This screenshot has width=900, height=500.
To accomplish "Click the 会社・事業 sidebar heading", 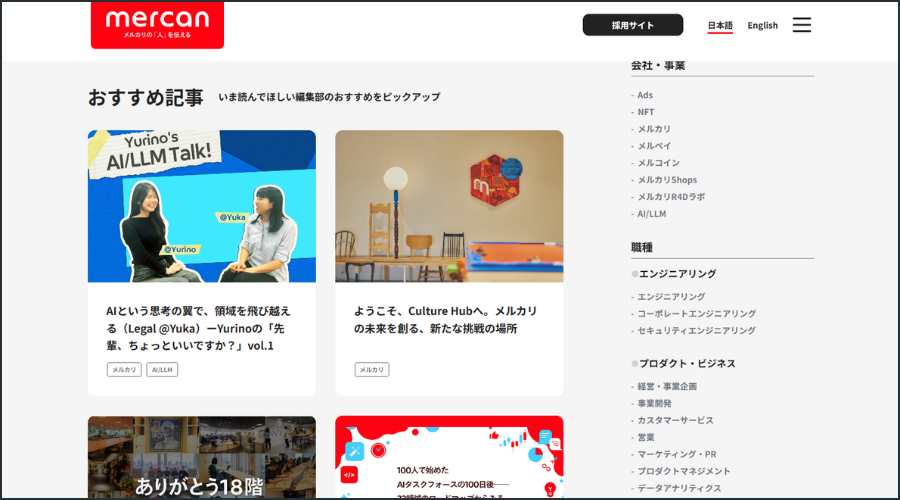I will tap(658, 65).
